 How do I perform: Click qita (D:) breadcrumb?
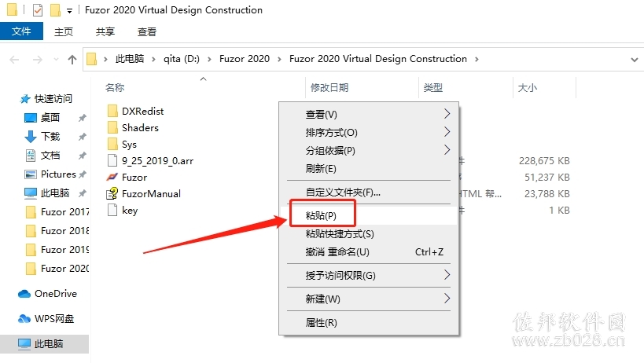pos(182,59)
